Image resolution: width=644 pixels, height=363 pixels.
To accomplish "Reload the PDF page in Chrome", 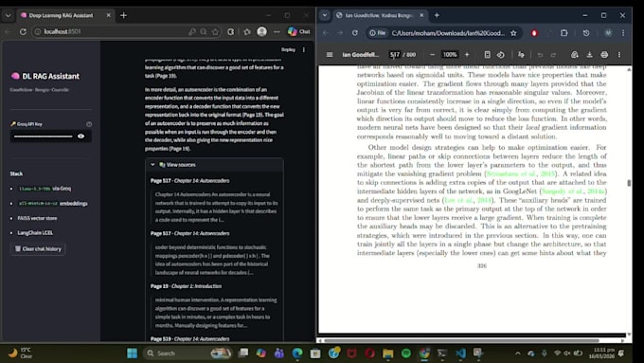I will (355, 33).
